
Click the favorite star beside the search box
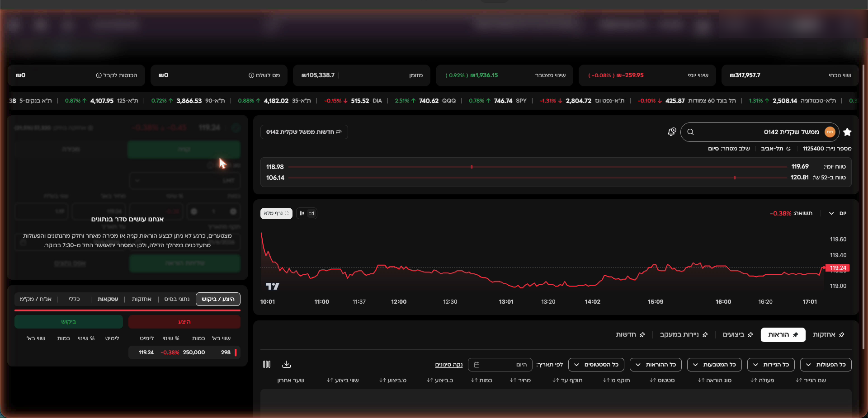(x=847, y=132)
